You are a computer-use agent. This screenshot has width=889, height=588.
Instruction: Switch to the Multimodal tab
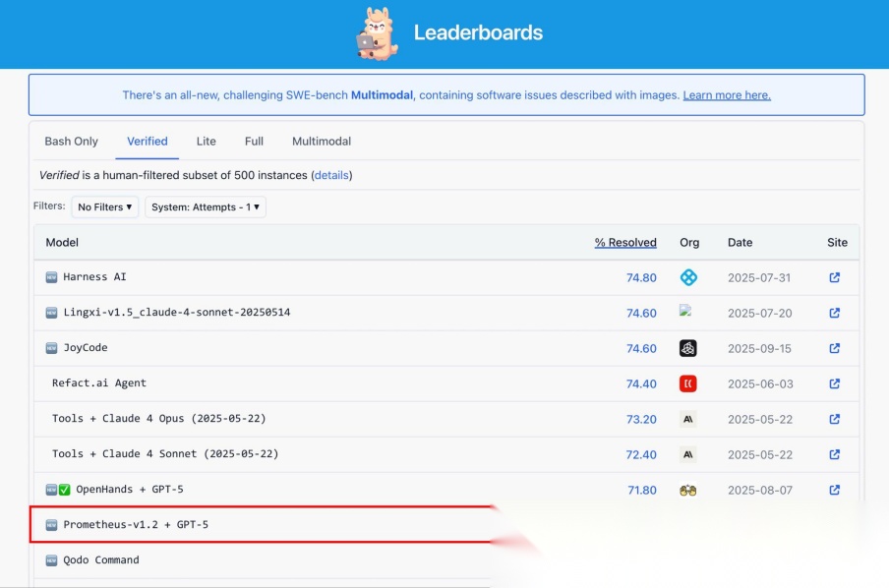(322, 142)
